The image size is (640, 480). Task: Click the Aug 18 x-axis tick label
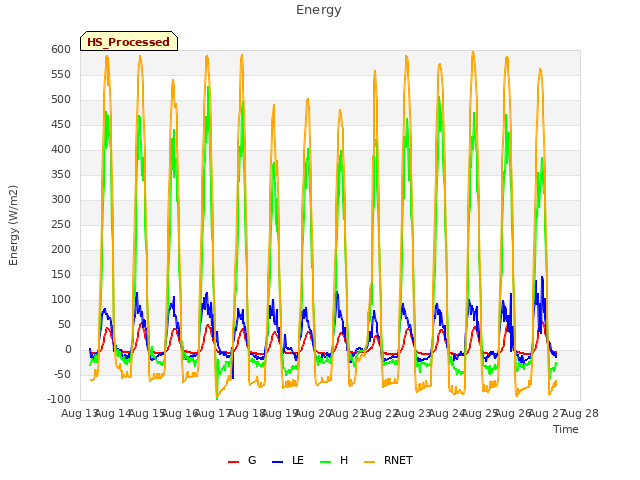pos(247,413)
